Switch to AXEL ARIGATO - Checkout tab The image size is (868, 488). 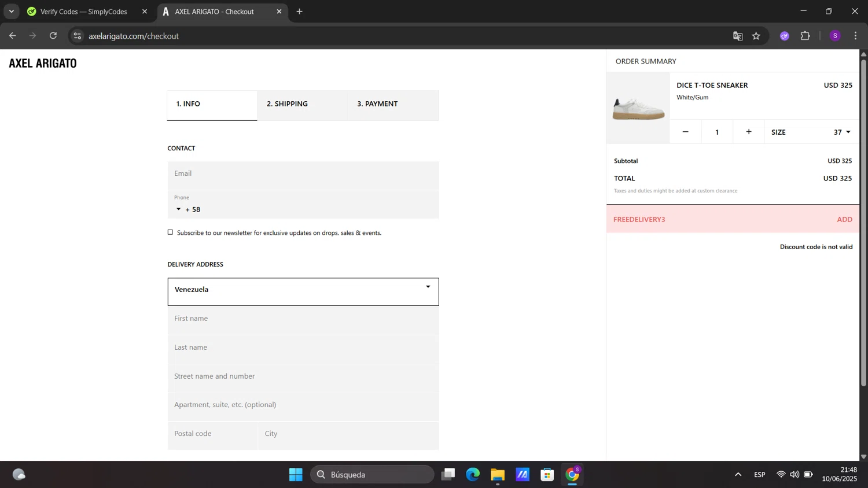point(221,12)
